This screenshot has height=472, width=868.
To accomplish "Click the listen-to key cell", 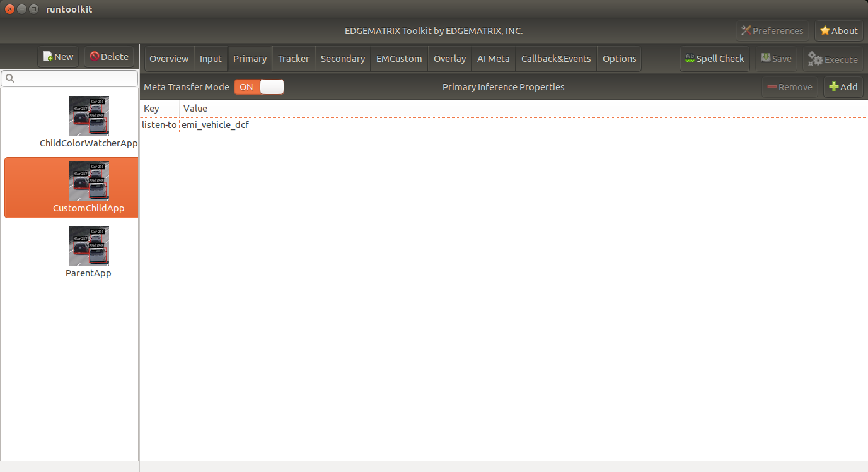I will pyautogui.click(x=159, y=125).
